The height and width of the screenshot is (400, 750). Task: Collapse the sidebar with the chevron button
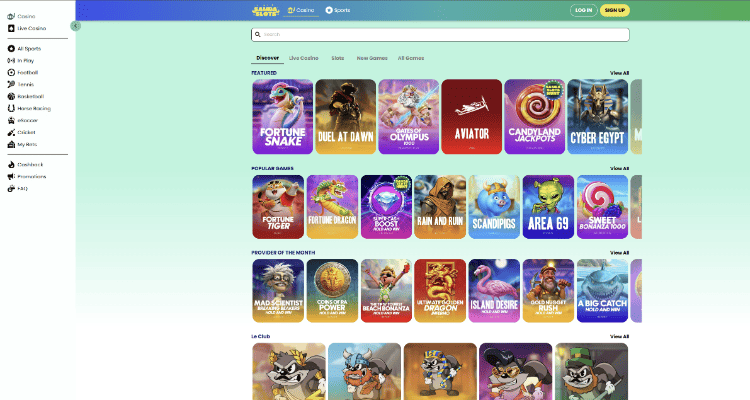(x=75, y=26)
